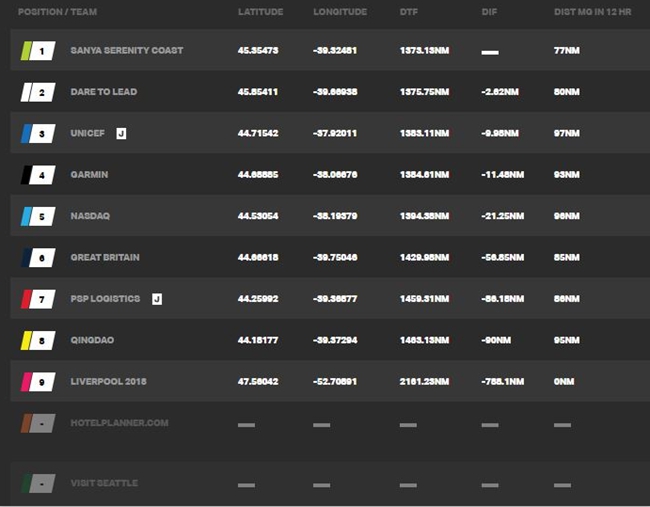
Task: Click the Dist MG in 12 HR header
Action: click(x=593, y=12)
